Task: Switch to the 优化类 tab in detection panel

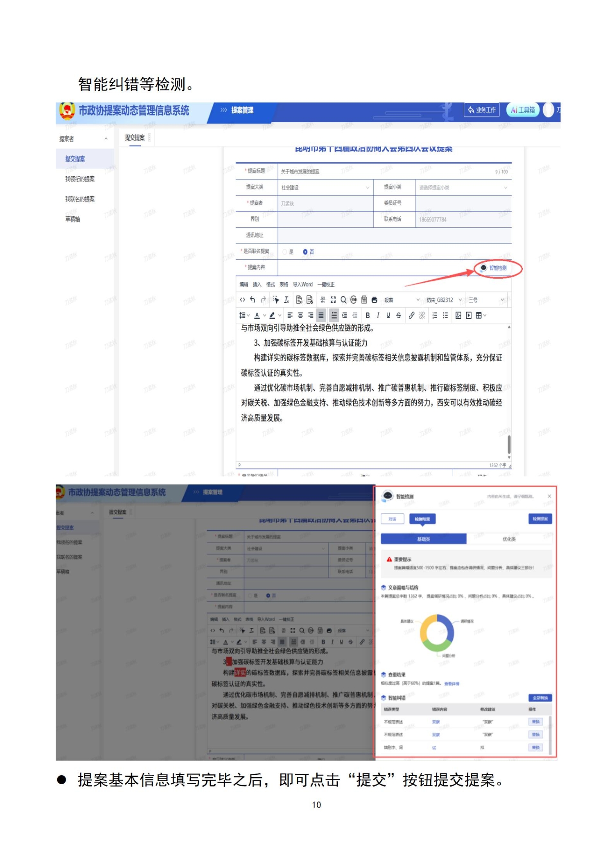Action: [x=509, y=539]
